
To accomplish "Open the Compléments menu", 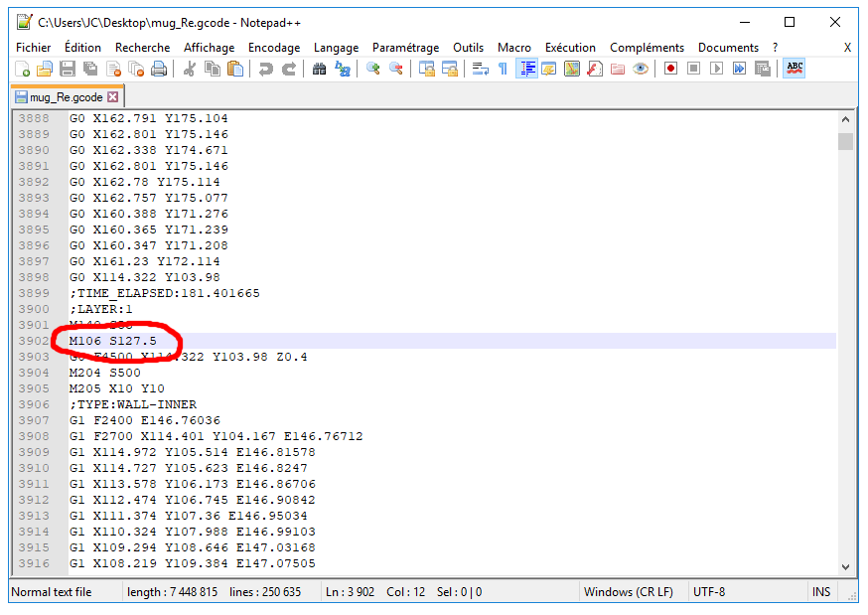I will point(648,48).
